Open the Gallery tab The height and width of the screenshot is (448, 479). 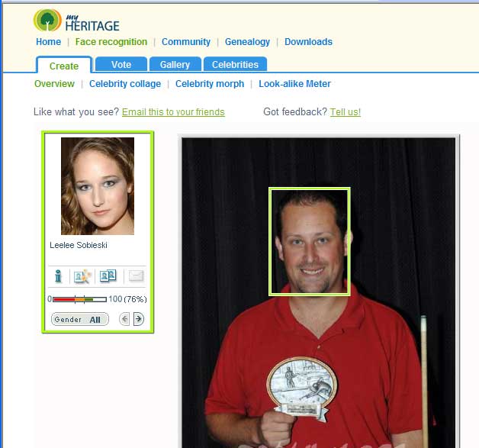pyautogui.click(x=175, y=64)
